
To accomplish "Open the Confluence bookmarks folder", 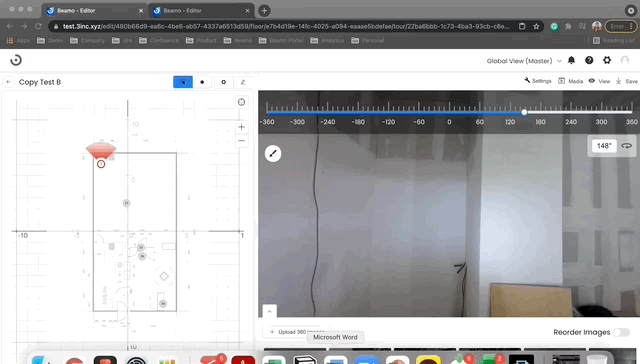I will pos(159,40).
